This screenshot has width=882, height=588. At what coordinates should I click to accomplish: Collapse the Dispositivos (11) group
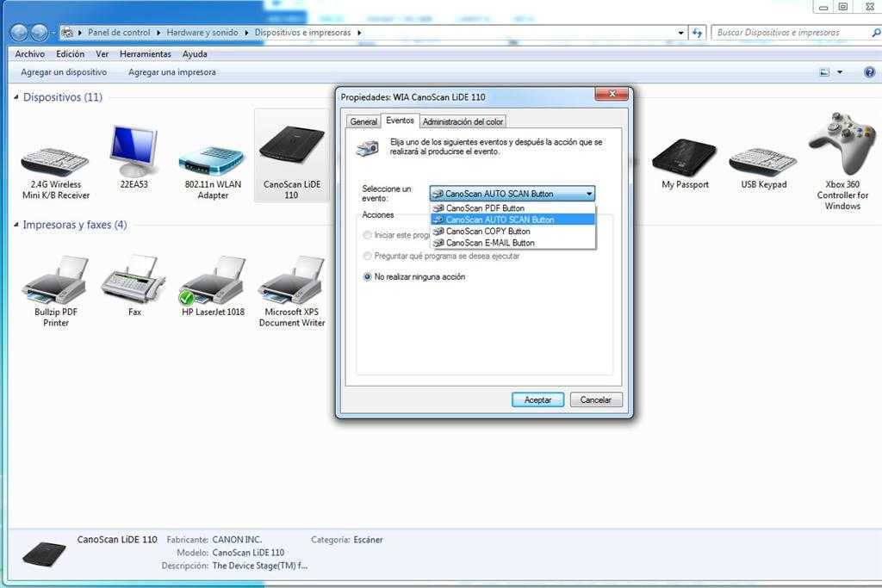tap(16, 97)
